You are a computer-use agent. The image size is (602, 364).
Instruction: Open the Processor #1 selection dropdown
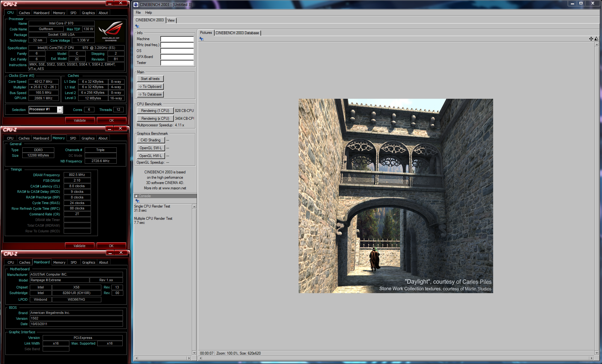coord(60,109)
